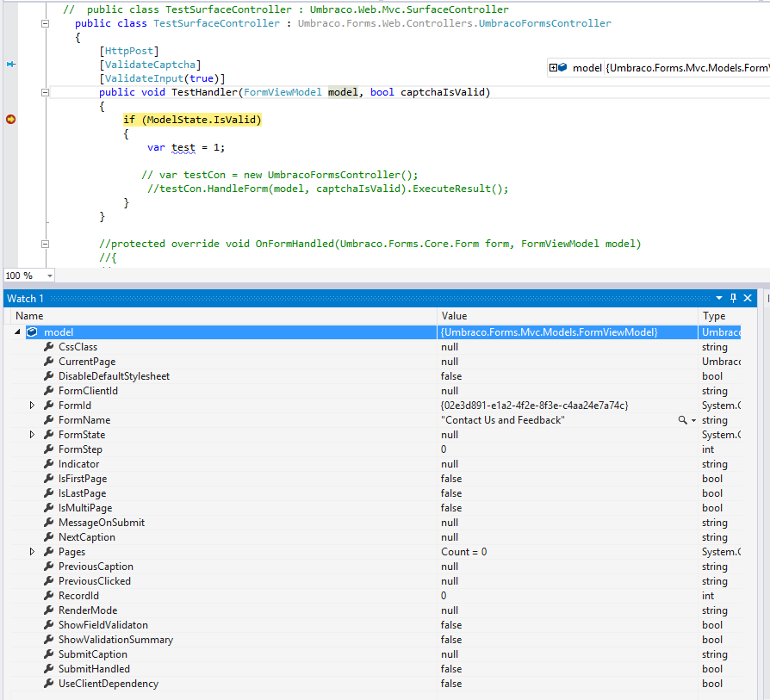Close the Watch 1 panel
Image resolution: width=770 pixels, height=700 pixels.
click(748, 298)
